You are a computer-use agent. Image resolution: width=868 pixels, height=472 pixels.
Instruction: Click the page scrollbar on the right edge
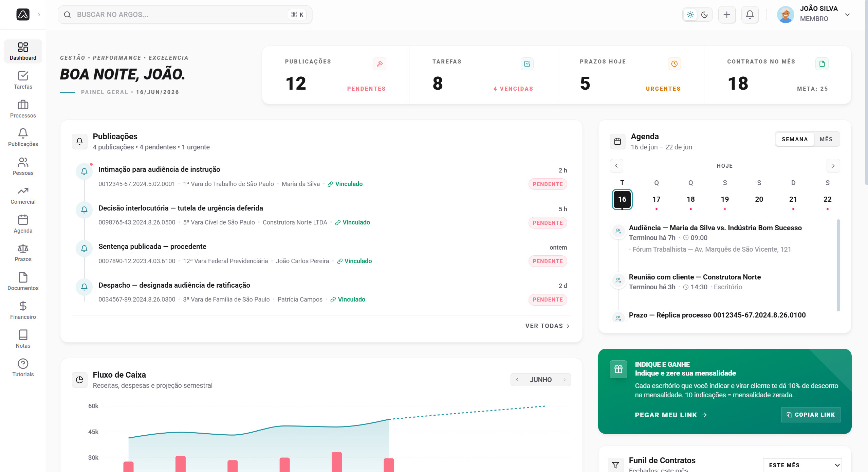(x=866, y=92)
